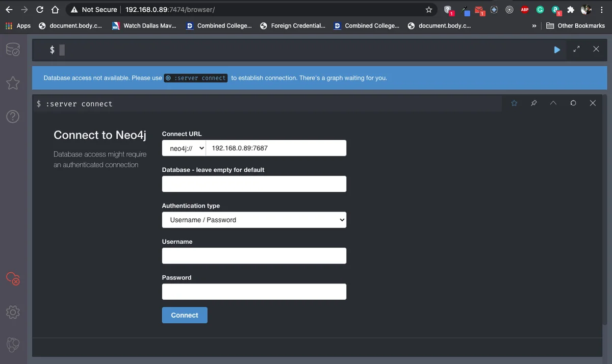Open the Grammarly extension icon
The height and width of the screenshot is (364, 612).
click(x=540, y=10)
